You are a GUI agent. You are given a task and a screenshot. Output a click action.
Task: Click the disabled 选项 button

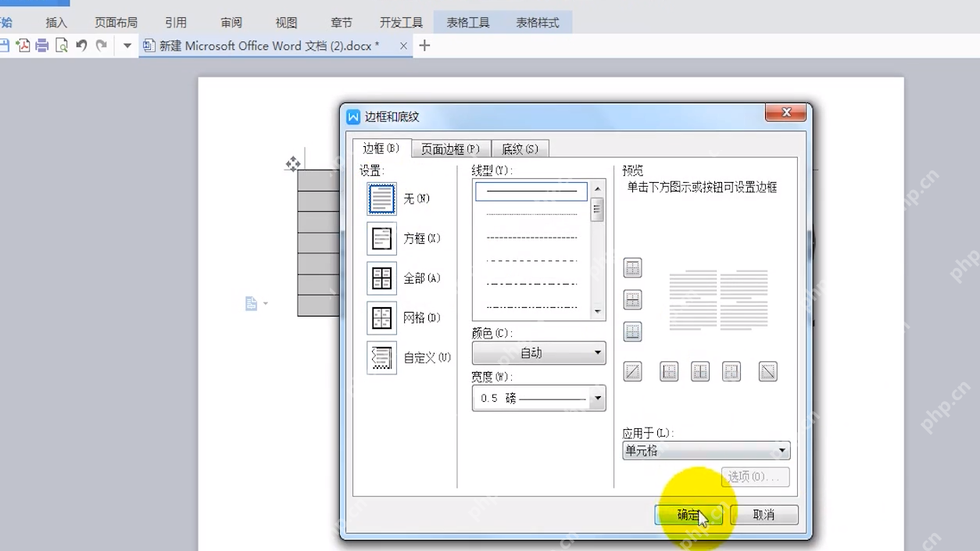point(755,477)
